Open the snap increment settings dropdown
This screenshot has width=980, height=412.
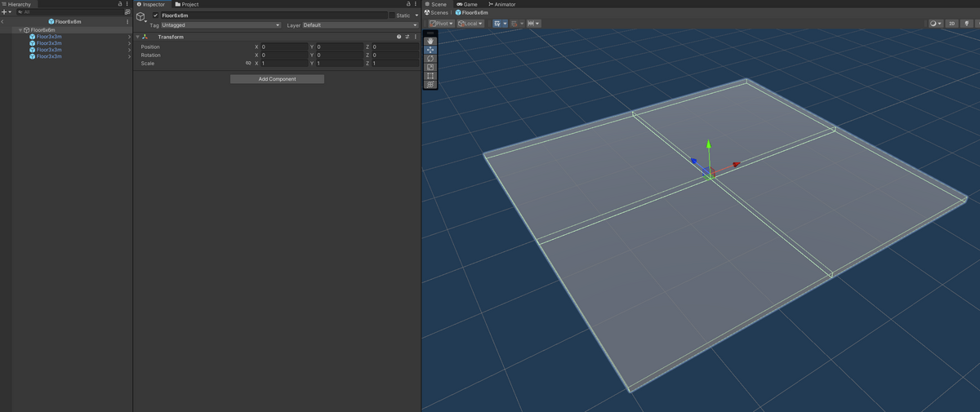534,24
